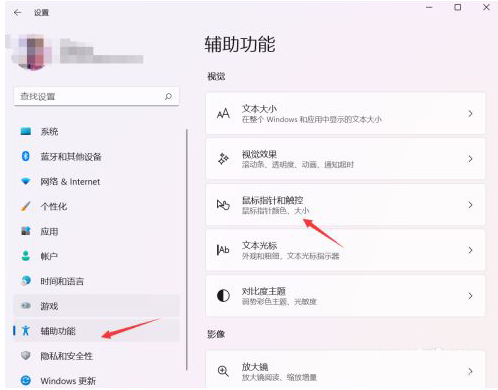
Task: Click the 帐户 person icon
Action: coord(26,256)
